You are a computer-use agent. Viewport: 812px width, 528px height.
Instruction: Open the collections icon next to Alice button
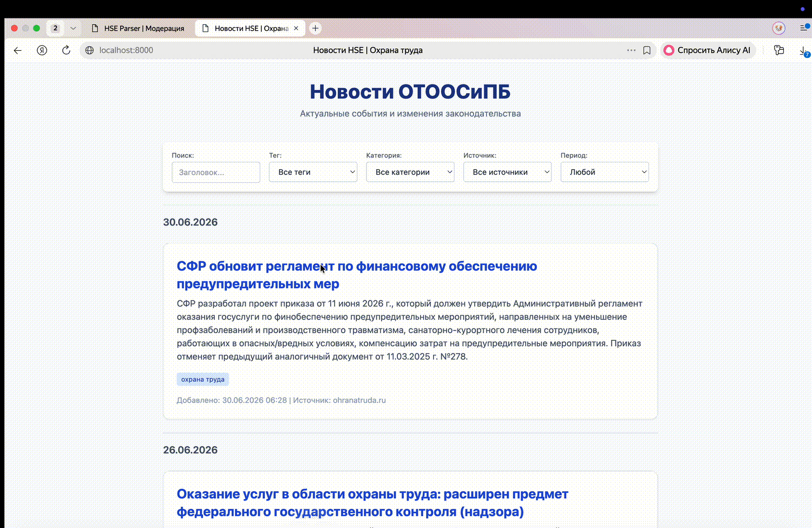pyautogui.click(x=779, y=50)
